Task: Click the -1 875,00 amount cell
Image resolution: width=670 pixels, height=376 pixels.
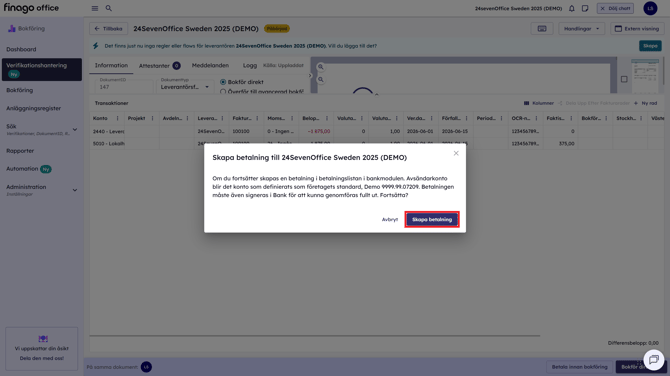Action: [316, 131]
